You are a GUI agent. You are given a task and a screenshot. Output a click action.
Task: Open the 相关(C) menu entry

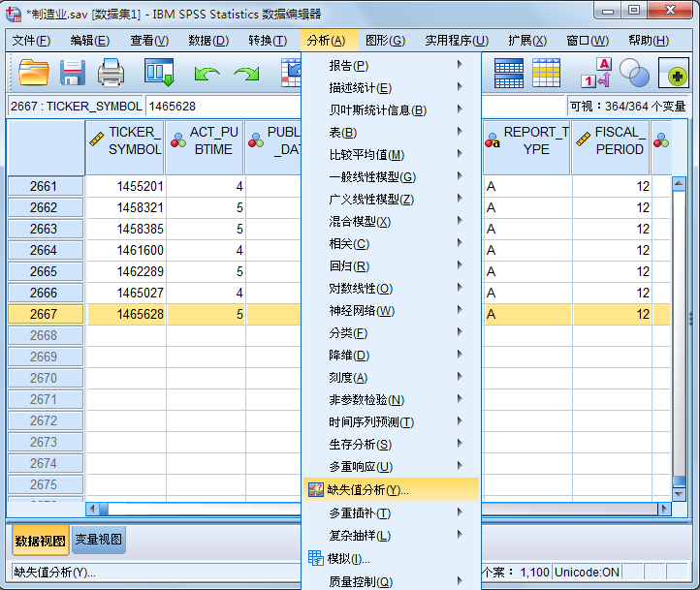[x=392, y=243]
